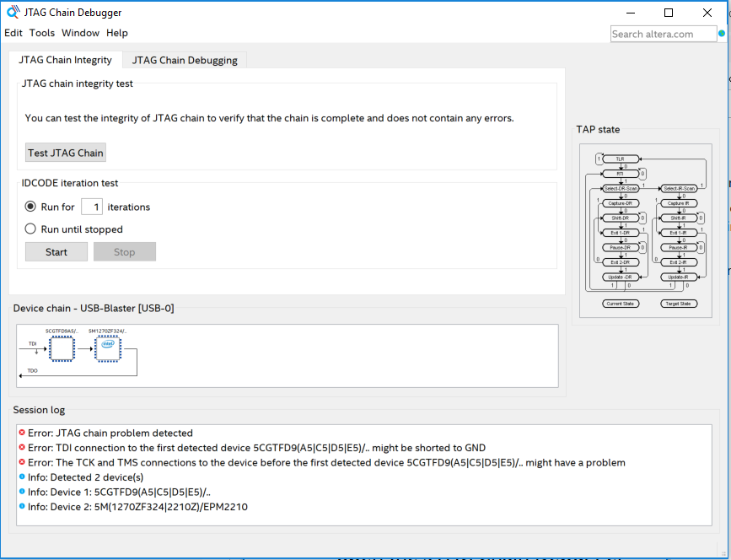Select the 5CGTFD9A5 device chip icon
The height and width of the screenshot is (560, 731).
62,348
